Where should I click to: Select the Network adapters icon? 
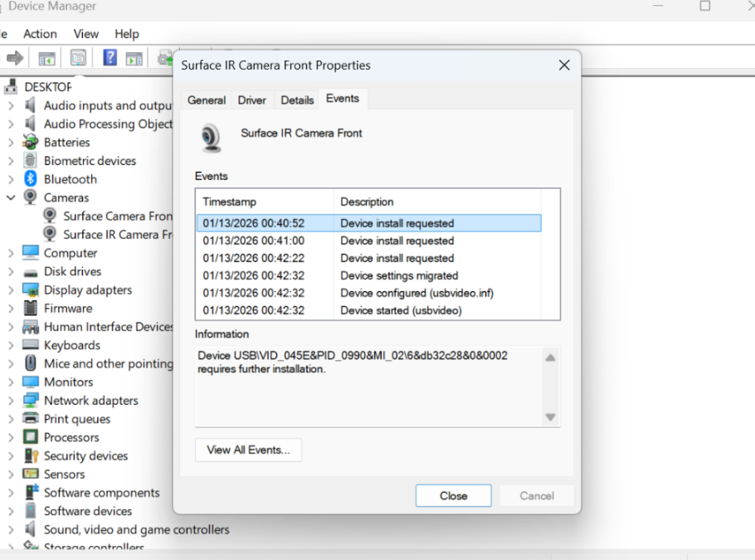coord(31,400)
